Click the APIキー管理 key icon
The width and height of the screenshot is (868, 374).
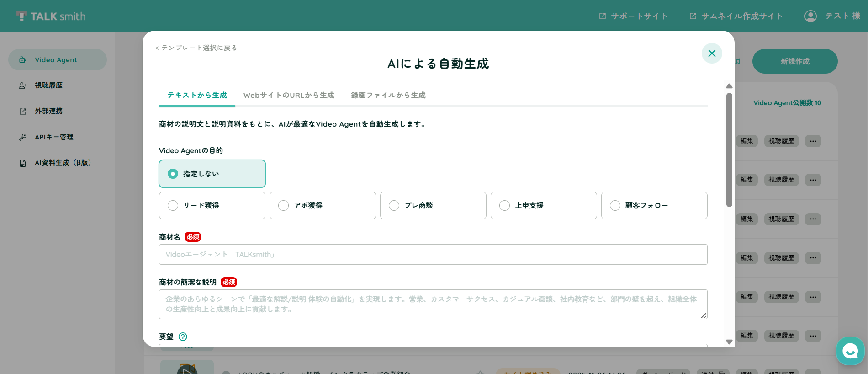23,137
